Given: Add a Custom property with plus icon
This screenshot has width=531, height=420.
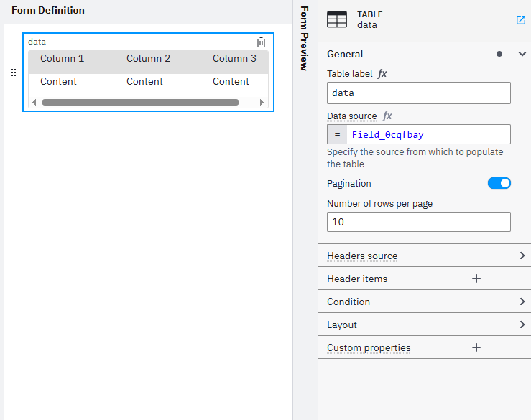Looking at the screenshot, I should pyautogui.click(x=476, y=347).
